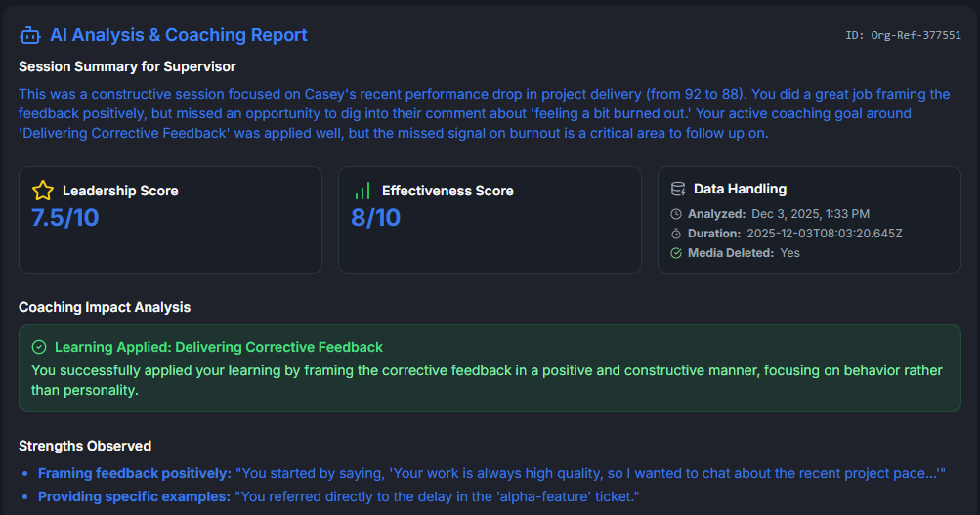Click the 8/10 effectiveness score value
Screen dimensions: 980x515
pos(376,217)
